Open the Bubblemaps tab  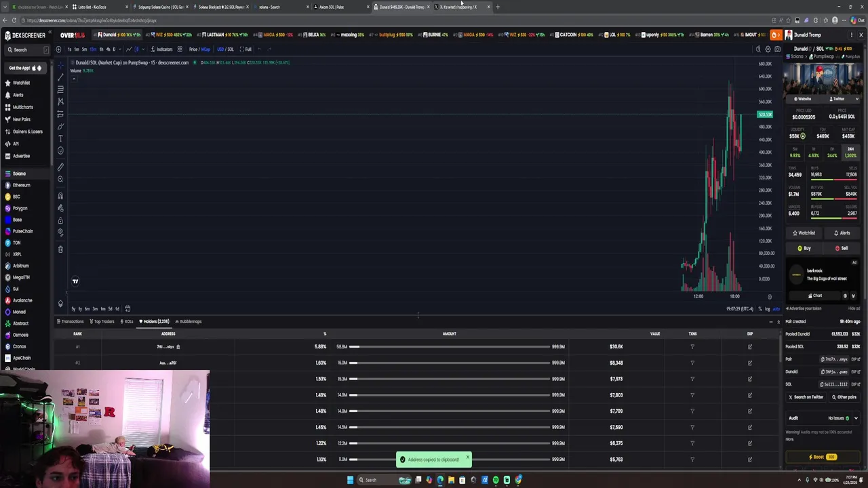(188, 321)
